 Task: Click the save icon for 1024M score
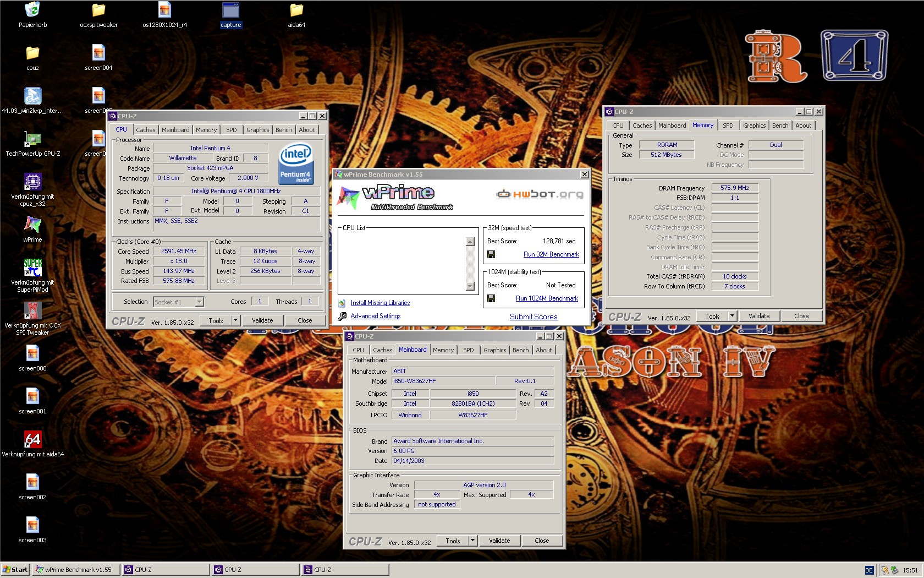491,298
